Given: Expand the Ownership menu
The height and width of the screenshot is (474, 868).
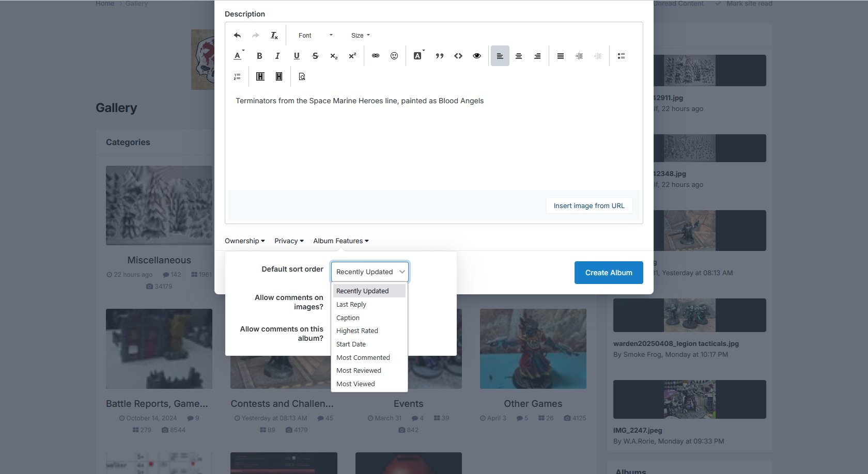Looking at the screenshot, I should [x=244, y=241].
